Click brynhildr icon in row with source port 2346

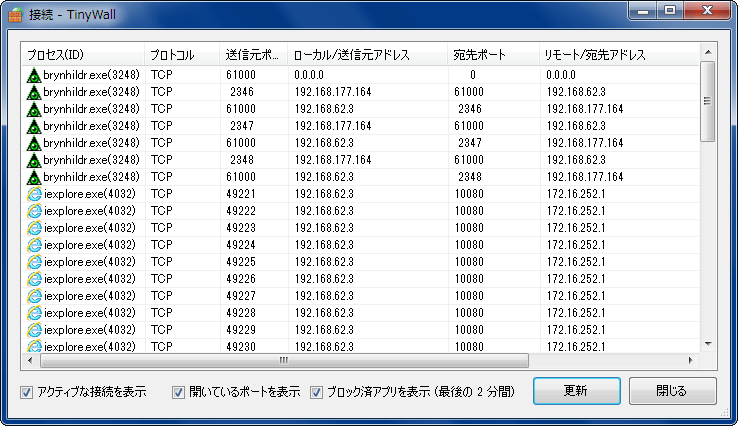[x=34, y=92]
